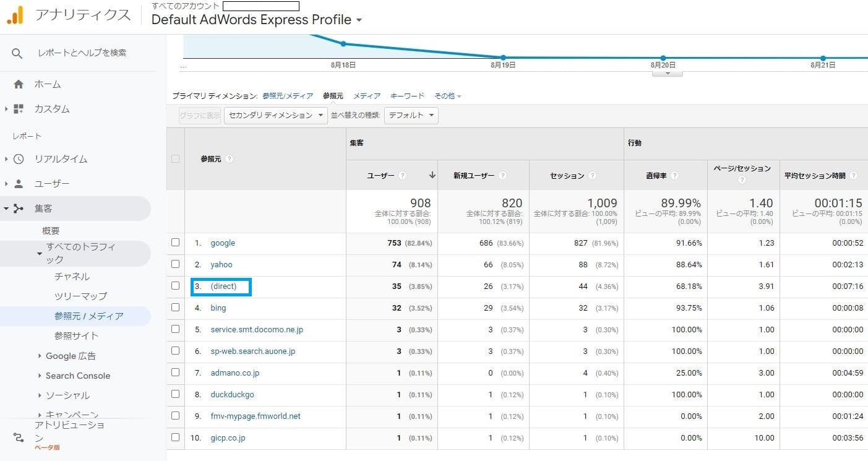This screenshot has width=868, height=461.
Task: Check the box for google row
Action: pos(176,243)
